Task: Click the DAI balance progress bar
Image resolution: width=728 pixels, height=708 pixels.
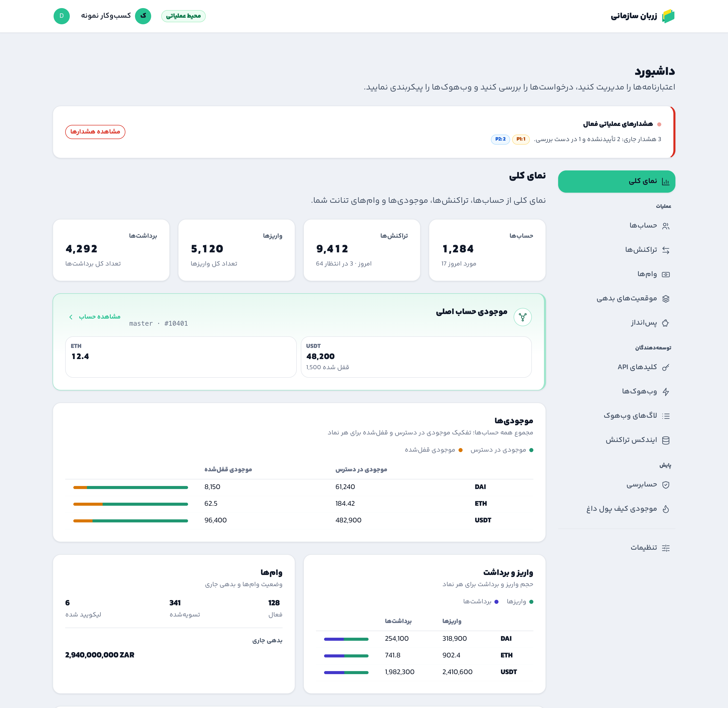Action: point(130,487)
